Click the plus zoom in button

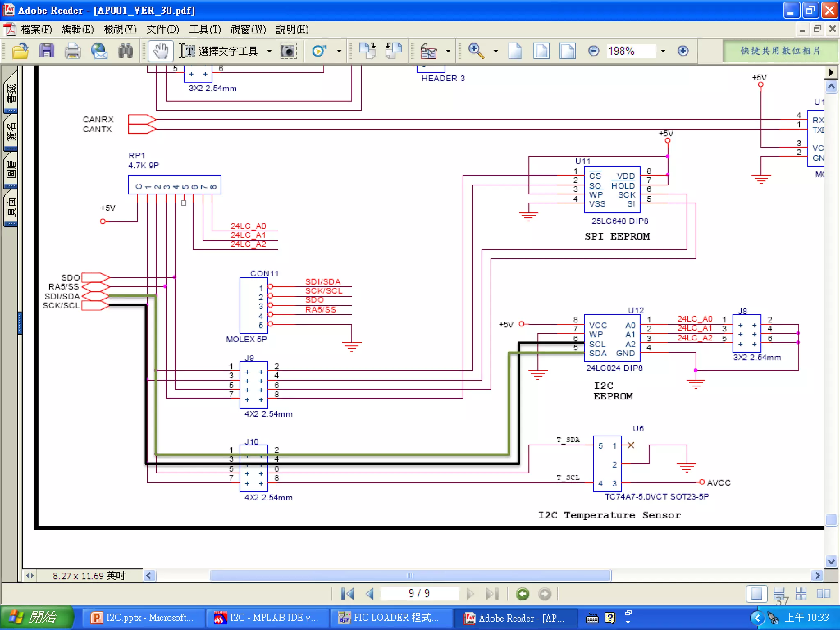coord(683,51)
